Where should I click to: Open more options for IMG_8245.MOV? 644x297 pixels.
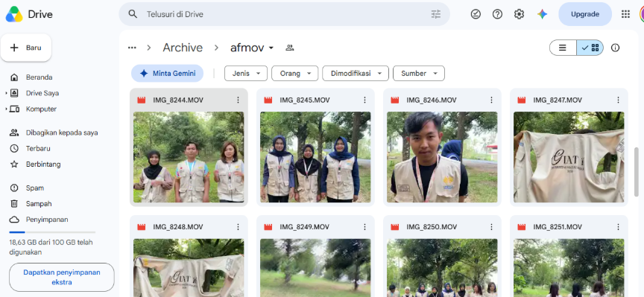[364, 100]
